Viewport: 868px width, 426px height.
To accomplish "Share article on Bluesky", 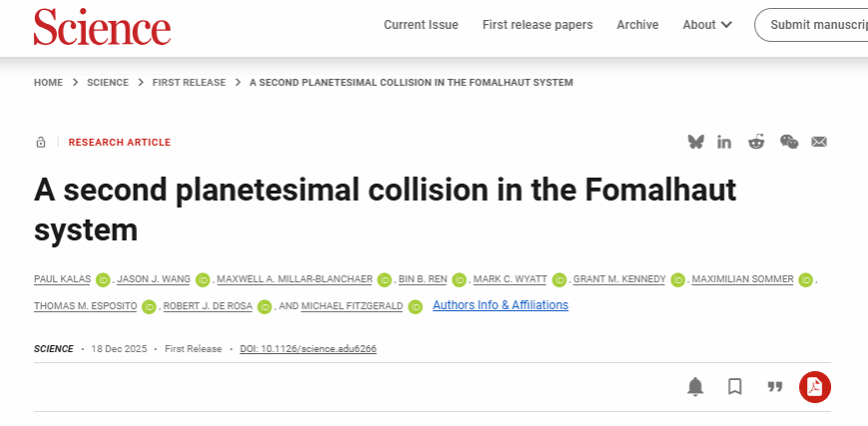I will click(x=695, y=142).
